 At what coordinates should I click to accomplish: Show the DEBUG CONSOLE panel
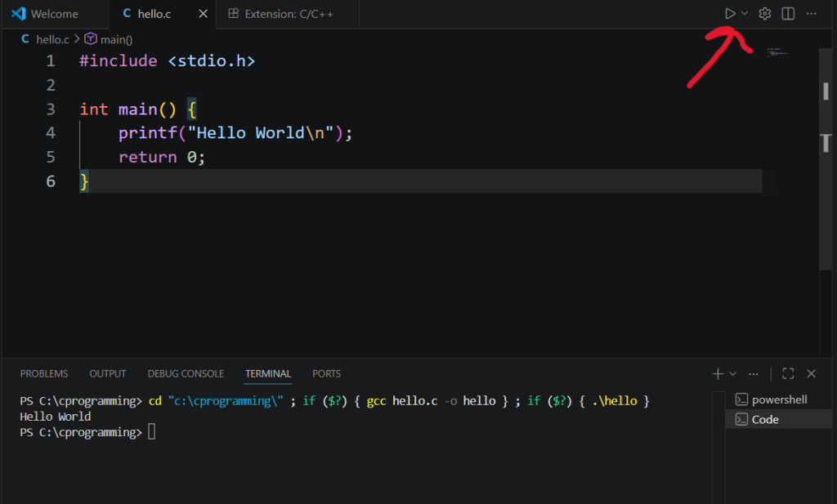[x=186, y=373]
